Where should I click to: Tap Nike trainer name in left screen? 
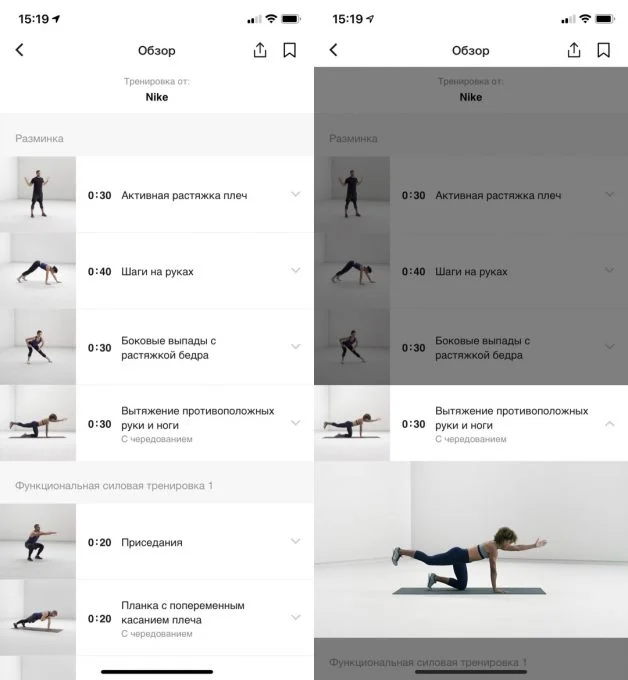pyautogui.click(x=157, y=97)
